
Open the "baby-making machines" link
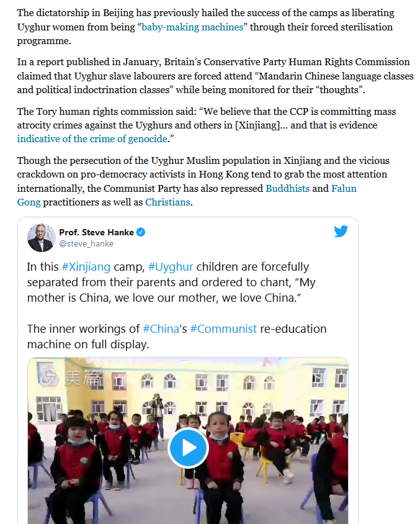point(193,27)
